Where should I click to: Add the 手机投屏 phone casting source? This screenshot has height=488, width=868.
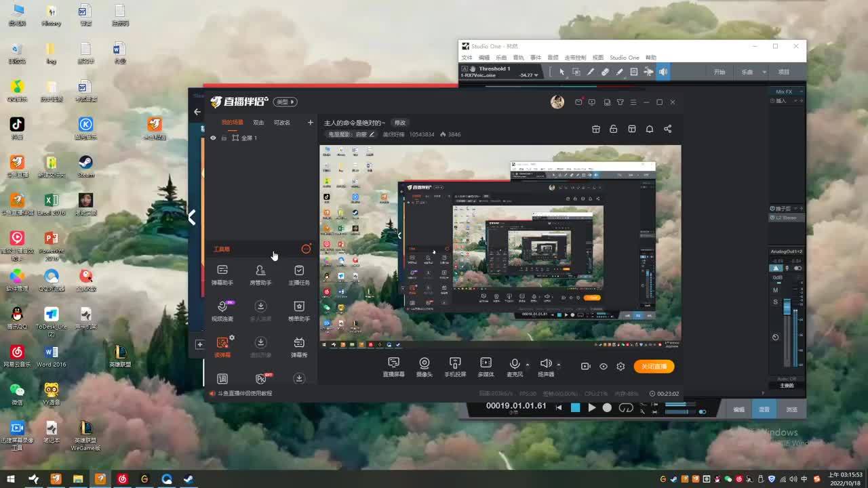455,367
